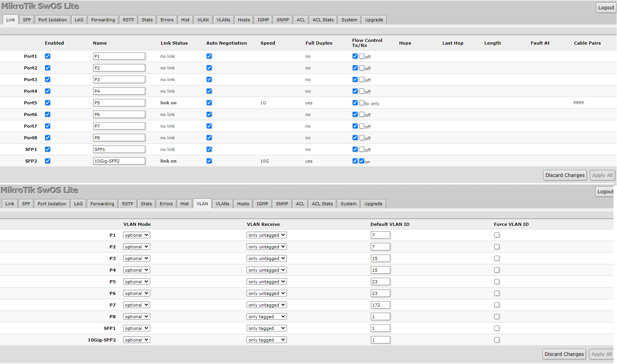Toggle Force VLAN ID for 10Gig-SFP2
617x364 pixels.
[x=497, y=340]
